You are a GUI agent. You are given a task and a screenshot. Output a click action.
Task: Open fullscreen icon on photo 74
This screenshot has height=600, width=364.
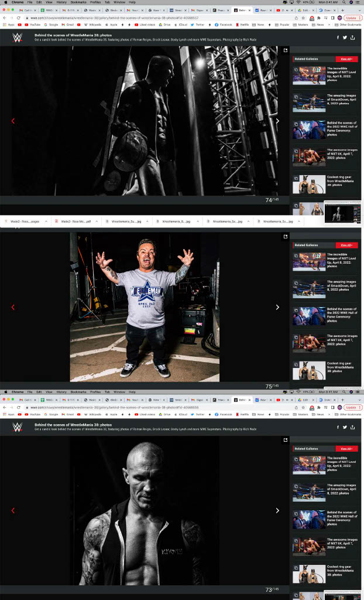[286, 50]
